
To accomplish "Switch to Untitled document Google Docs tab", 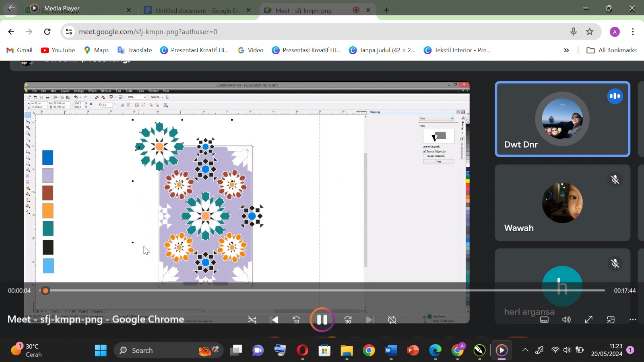I will 197,10.
